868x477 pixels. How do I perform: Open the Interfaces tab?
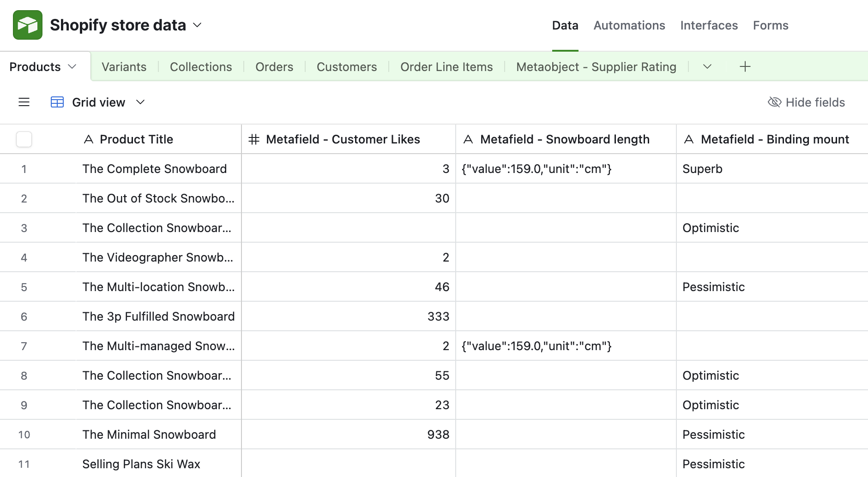point(709,25)
